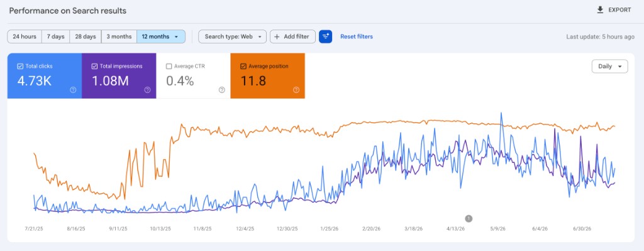Toggle the Average position checkbox
This screenshot has width=644, height=251.
click(243, 66)
